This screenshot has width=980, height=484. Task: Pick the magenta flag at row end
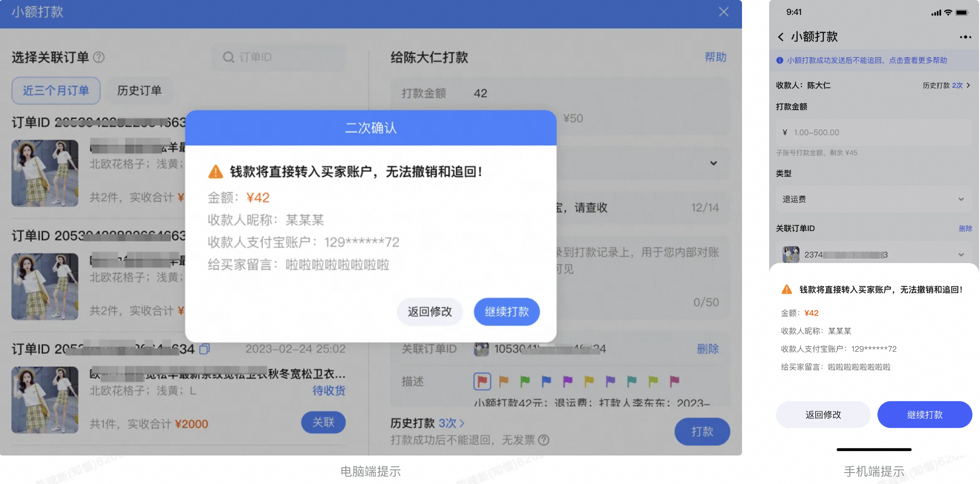(x=675, y=381)
